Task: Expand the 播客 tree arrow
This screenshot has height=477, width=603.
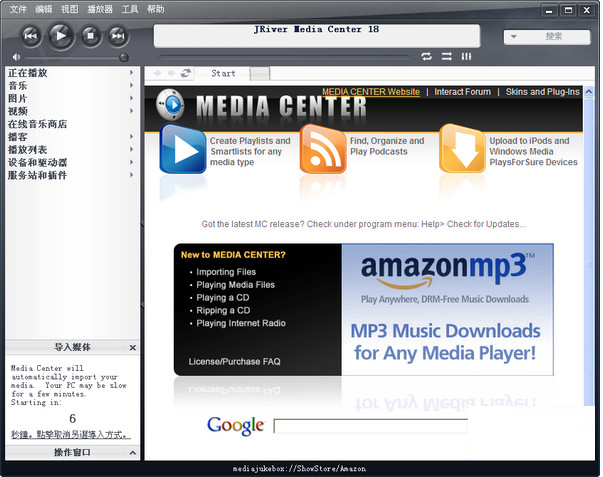Action: click(132, 137)
